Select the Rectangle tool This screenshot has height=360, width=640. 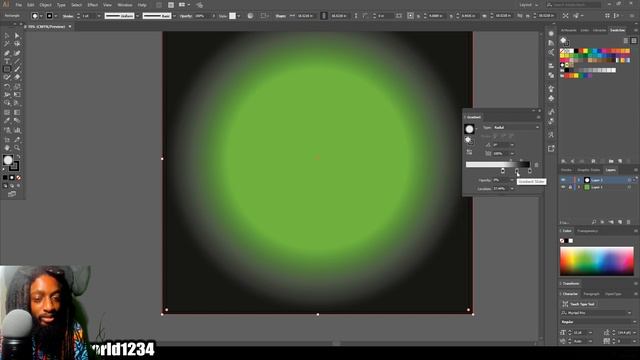(x=7, y=69)
